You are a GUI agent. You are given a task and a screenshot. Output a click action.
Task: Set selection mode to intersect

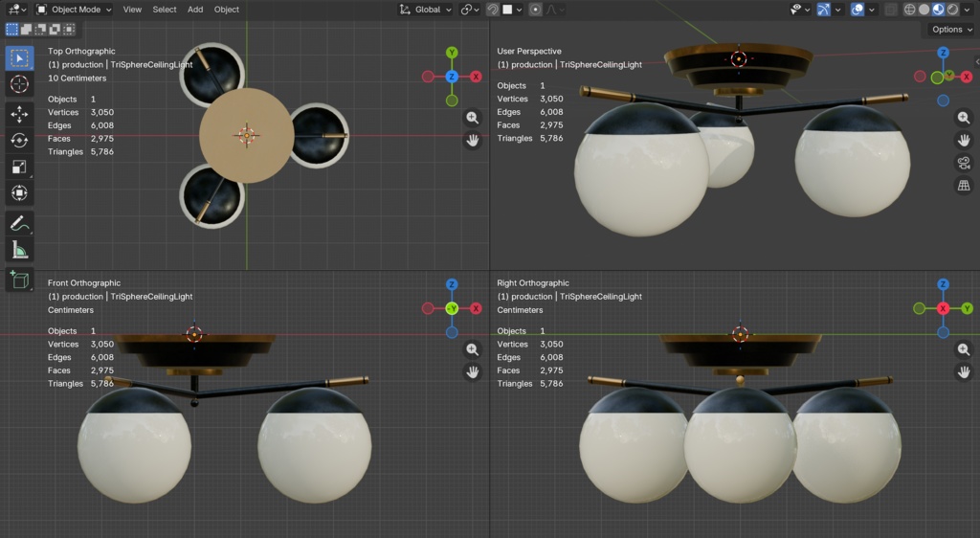click(69, 29)
